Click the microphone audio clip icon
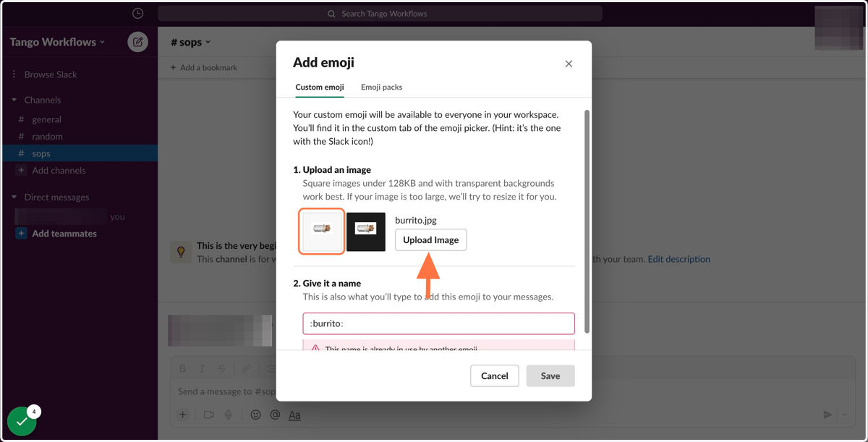868x442 pixels. click(x=229, y=415)
